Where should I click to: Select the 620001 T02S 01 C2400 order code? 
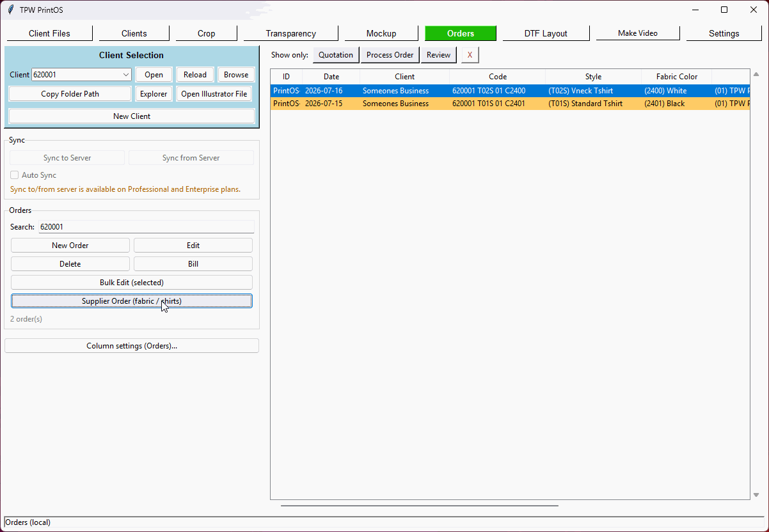489,91
